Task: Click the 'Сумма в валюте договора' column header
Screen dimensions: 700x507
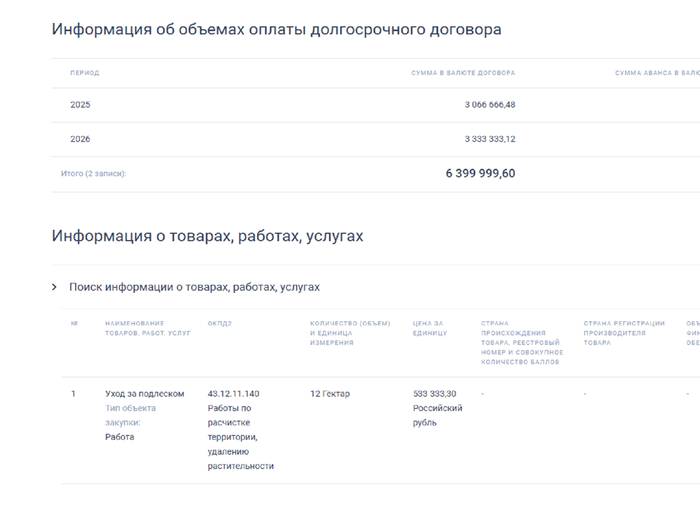Action: tap(463, 73)
